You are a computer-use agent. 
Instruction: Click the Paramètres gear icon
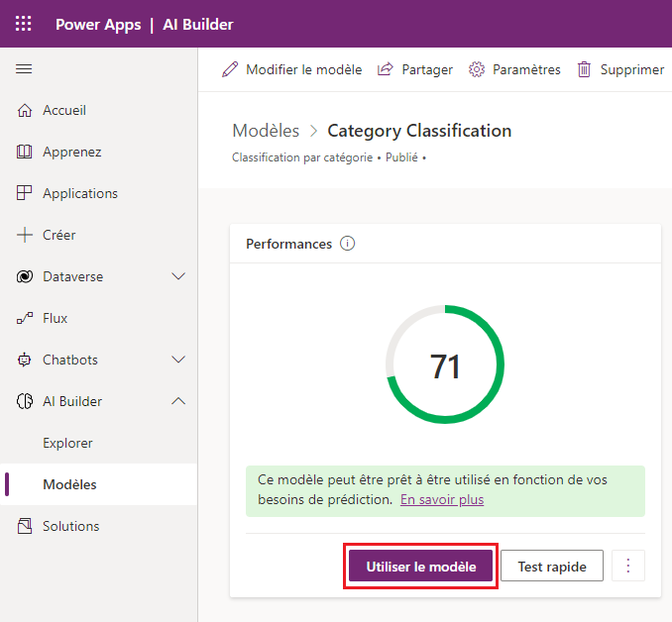pyautogui.click(x=476, y=69)
